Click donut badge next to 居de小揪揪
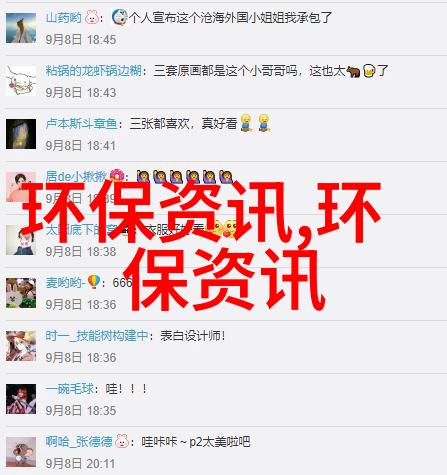Screen dimensions: 447x475 [x=116, y=176]
